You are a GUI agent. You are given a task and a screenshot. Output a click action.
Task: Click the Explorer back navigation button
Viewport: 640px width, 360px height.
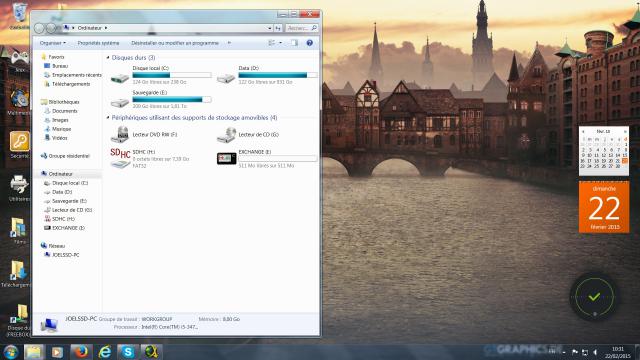[x=39, y=28]
